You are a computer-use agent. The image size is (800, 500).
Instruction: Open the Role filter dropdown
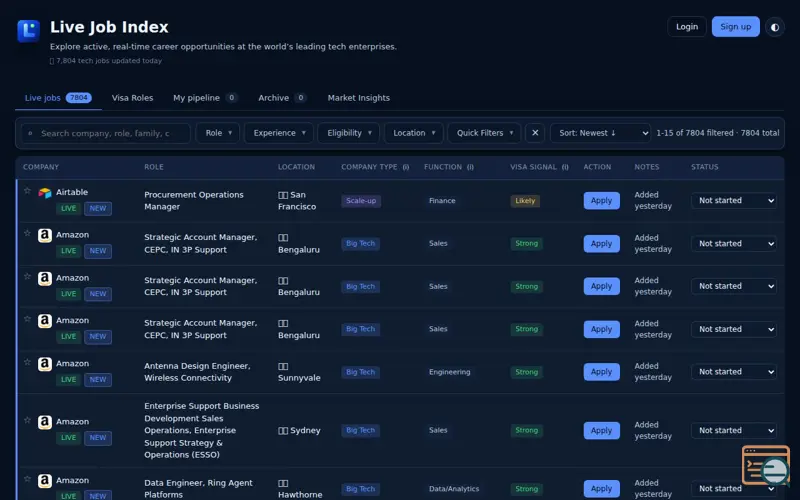218,133
